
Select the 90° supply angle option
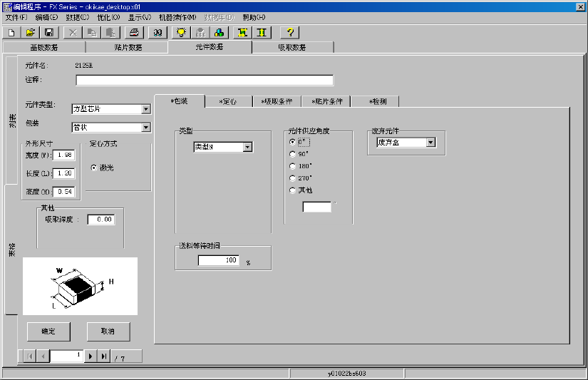[292, 154]
